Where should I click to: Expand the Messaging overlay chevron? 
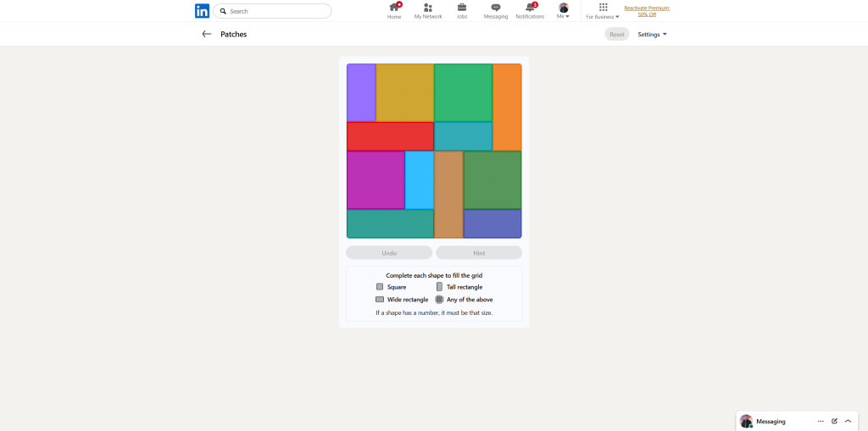tap(848, 421)
